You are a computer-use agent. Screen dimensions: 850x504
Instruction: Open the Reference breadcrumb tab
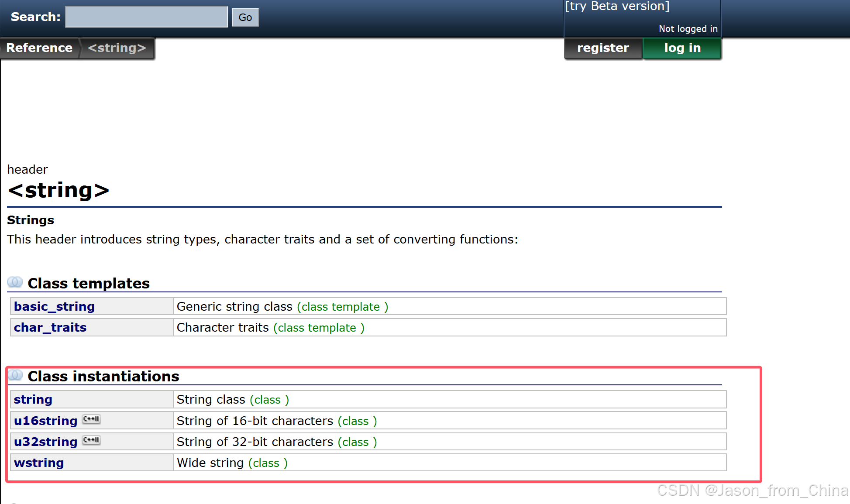39,48
